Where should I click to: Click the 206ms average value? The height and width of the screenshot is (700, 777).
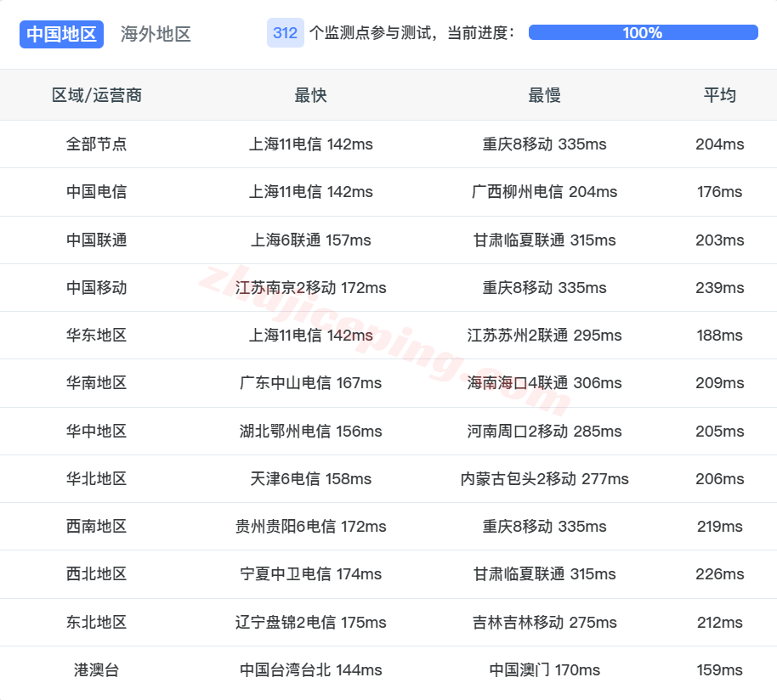(x=719, y=479)
